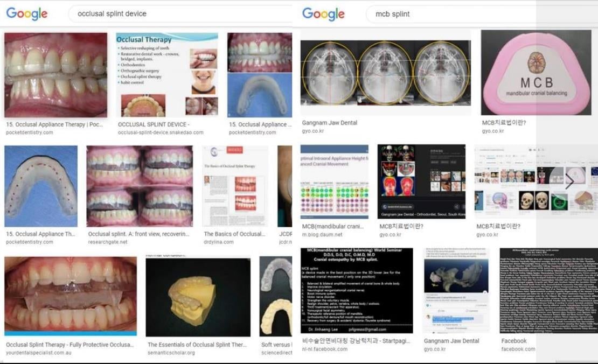Open the thermal face scans thumbnail

421,181
